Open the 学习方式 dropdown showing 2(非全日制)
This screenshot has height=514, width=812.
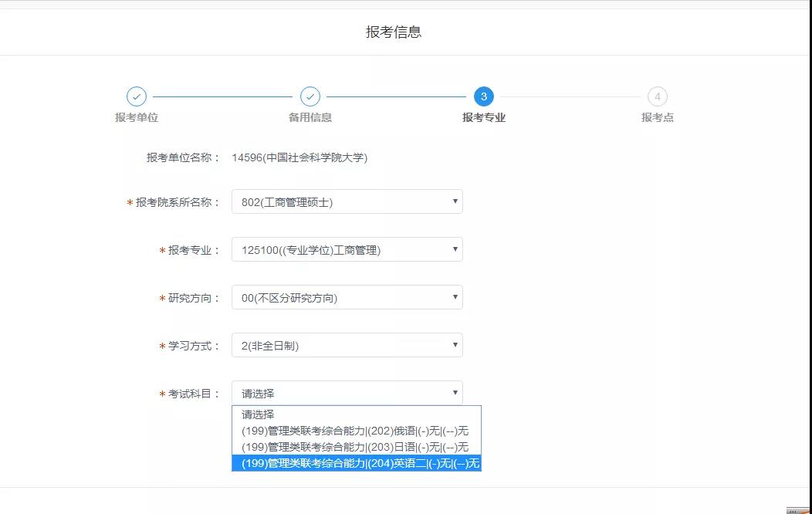[347, 346]
